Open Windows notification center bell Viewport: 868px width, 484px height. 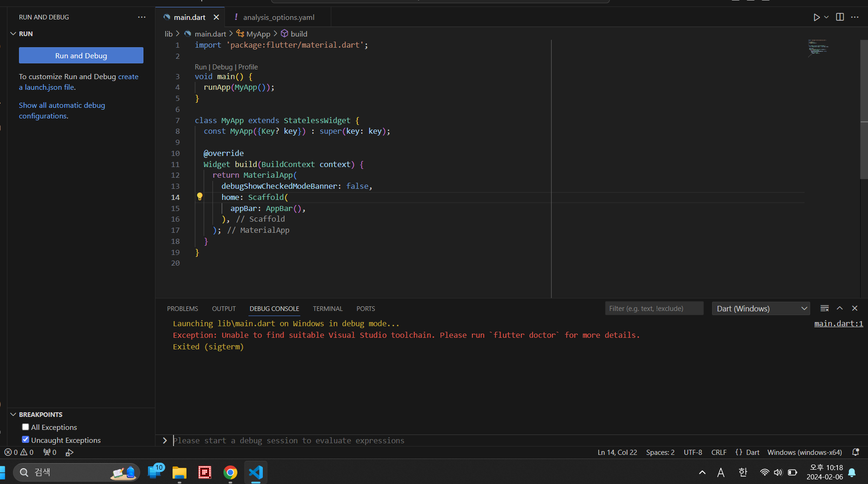pos(852,472)
